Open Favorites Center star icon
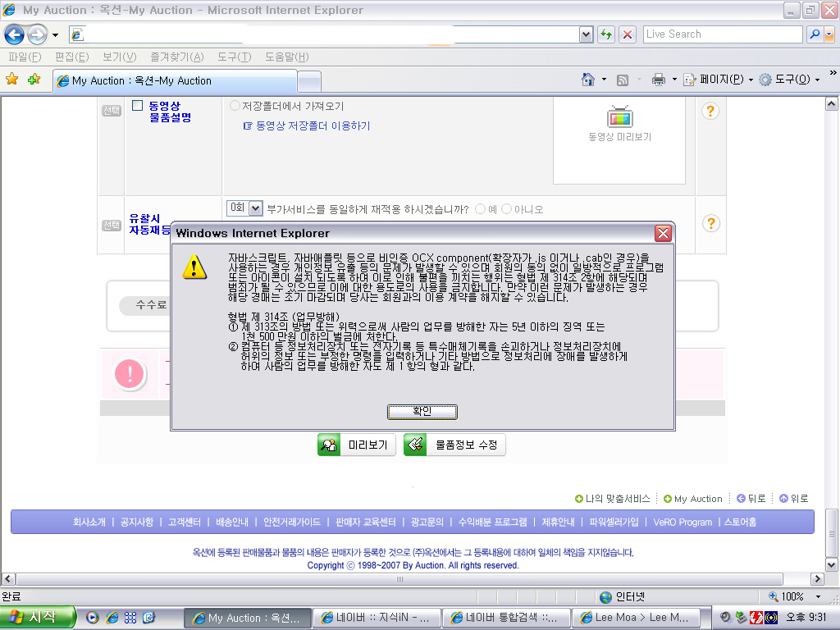Image resolution: width=840 pixels, height=630 pixels. (x=11, y=80)
